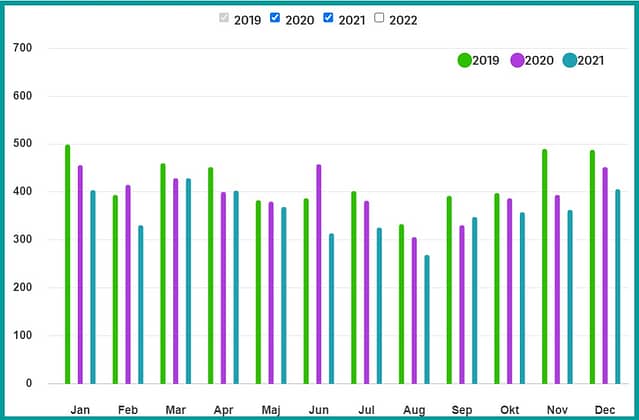Screen dimensions: 639x420
Task: Click the 'Jul' axis label
Action: [x=366, y=409]
